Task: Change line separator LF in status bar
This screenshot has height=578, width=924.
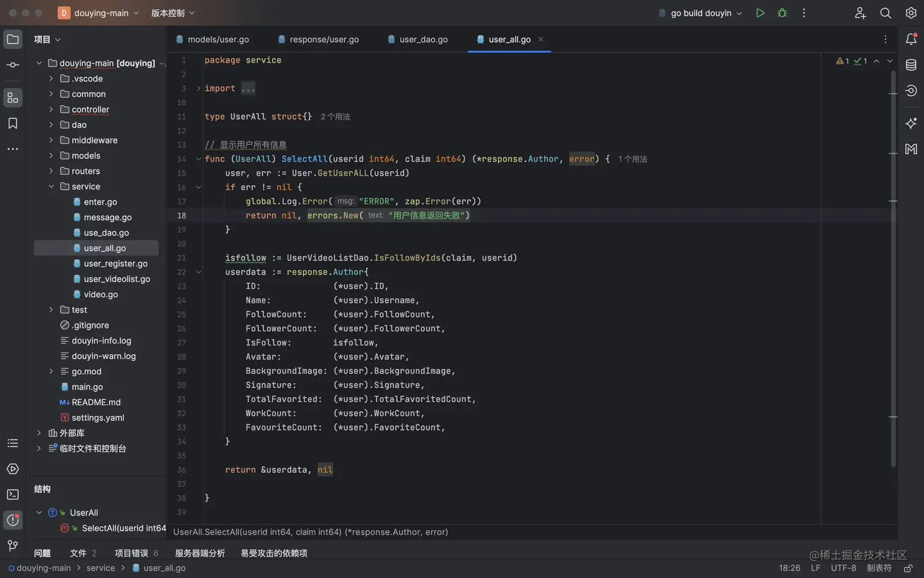Action: pyautogui.click(x=816, y=568)
